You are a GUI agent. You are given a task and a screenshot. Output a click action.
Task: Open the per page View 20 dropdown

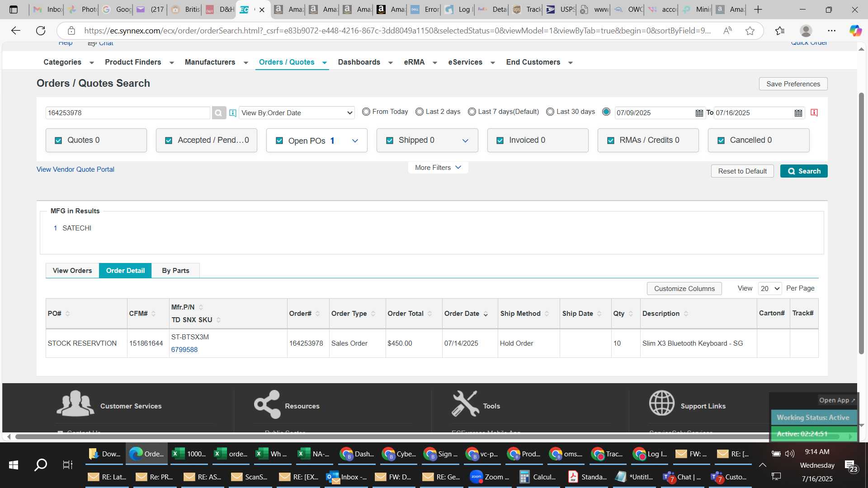[x=770, y=289]
